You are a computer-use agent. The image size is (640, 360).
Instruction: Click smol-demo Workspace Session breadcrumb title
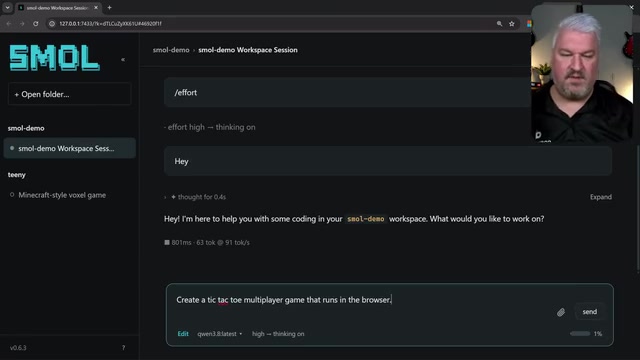pyautogui.click(x=248, y=50)
